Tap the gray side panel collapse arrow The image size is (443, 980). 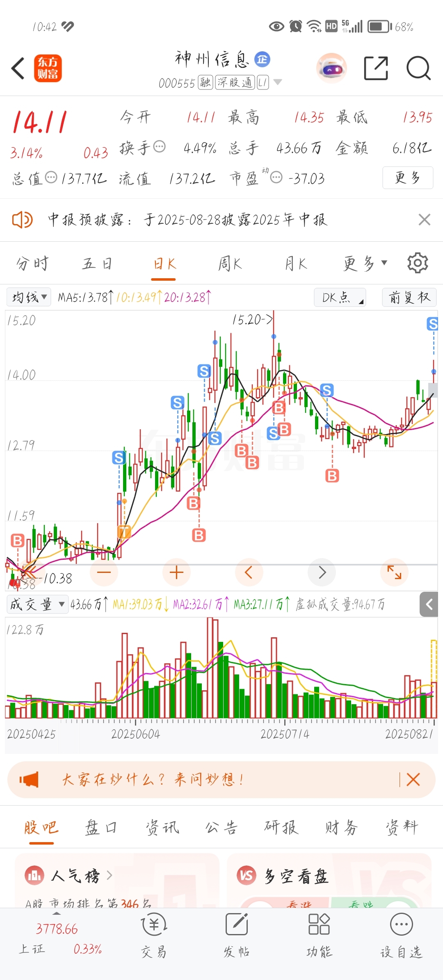pos(429,604)
